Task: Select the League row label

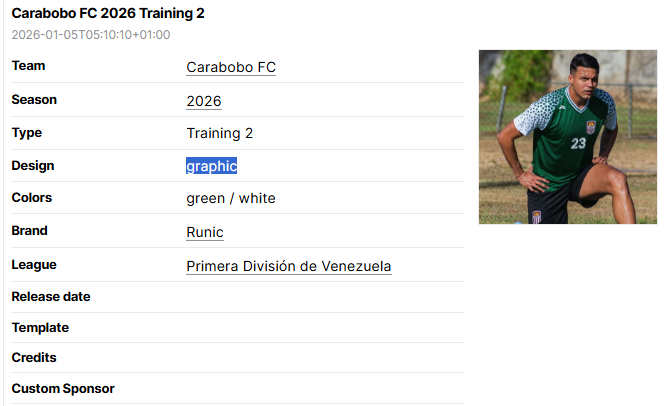Action: click(34, 265)
